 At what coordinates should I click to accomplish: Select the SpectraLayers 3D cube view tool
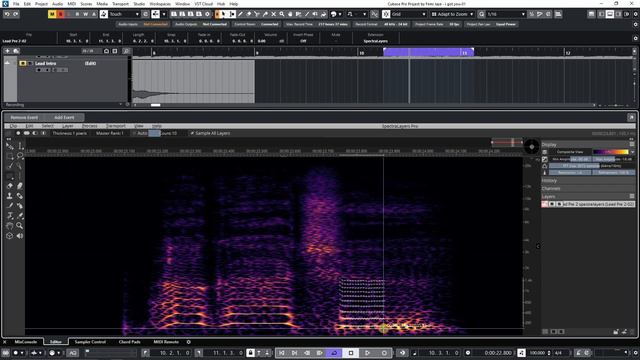coord(10,236)
